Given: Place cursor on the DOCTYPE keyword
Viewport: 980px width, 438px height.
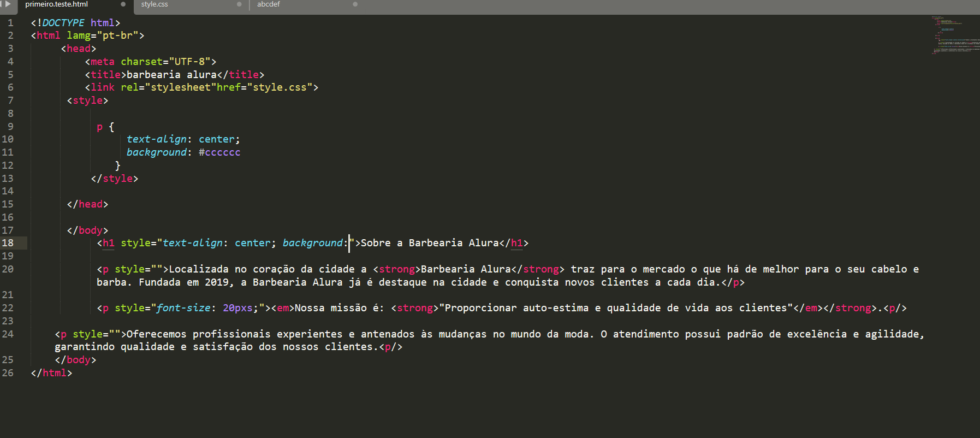Looking at the screenshot, I should (x=63, y=23).
